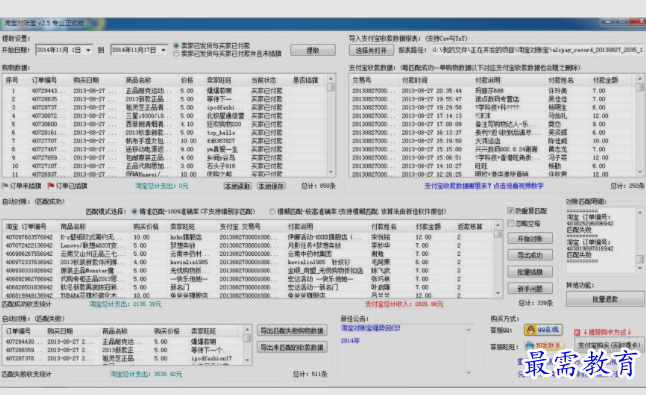
Task: Click the 报表路径 file path field
Action: (537, 50)
